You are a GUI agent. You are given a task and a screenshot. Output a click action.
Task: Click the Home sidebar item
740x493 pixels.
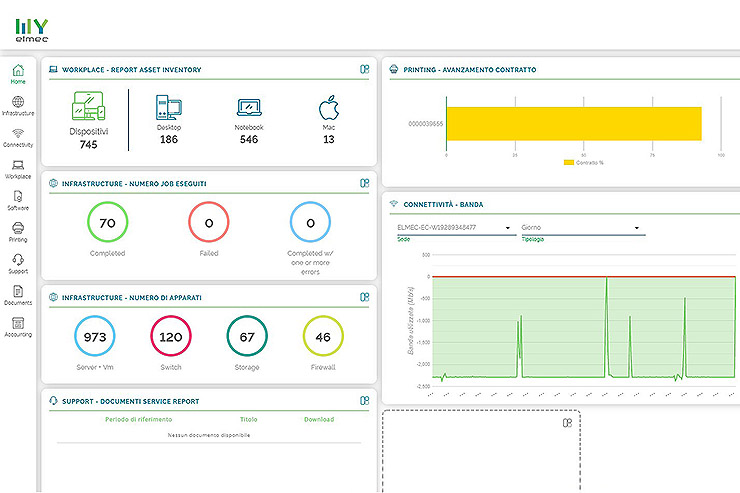18,74
